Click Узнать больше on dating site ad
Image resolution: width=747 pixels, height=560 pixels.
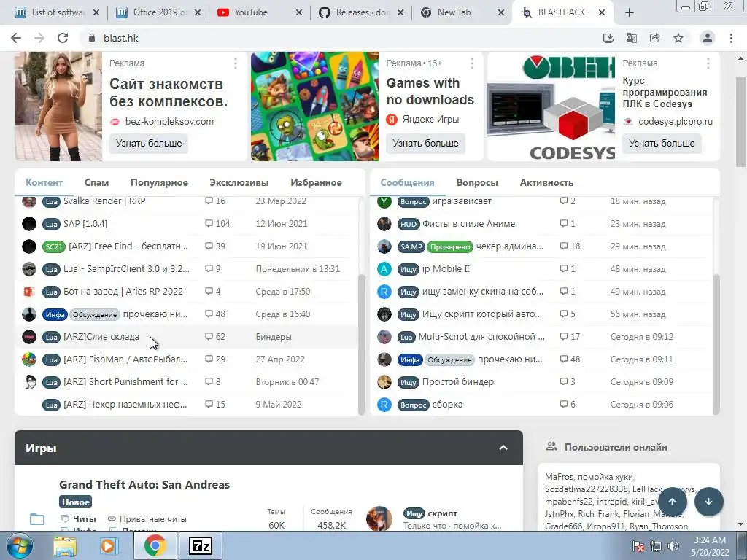click(149, 144)
